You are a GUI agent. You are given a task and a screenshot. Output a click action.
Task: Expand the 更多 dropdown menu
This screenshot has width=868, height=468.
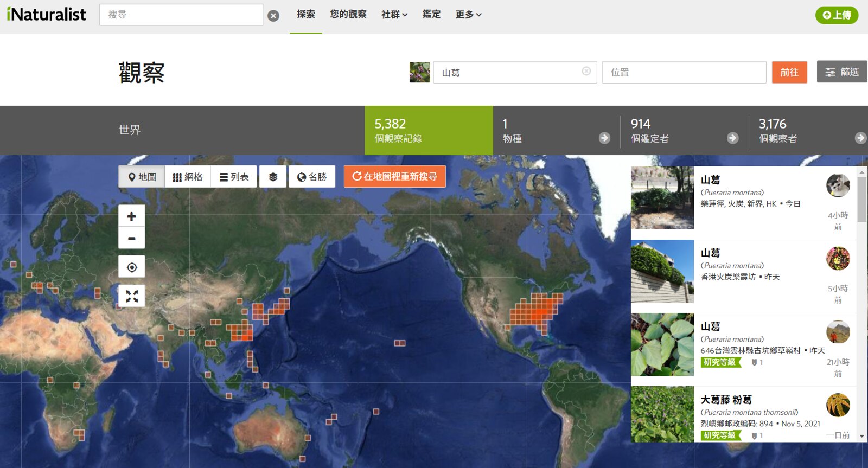(468, 15)
